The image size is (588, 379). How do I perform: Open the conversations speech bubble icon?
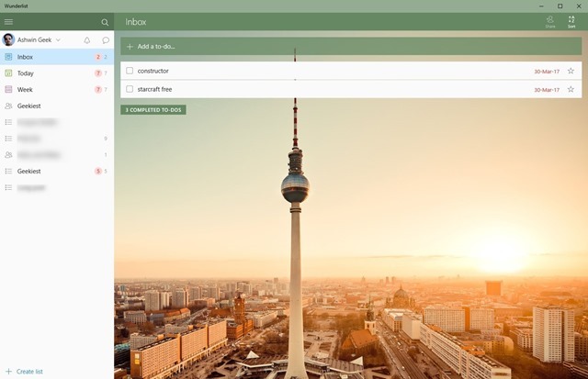point(106,40)
